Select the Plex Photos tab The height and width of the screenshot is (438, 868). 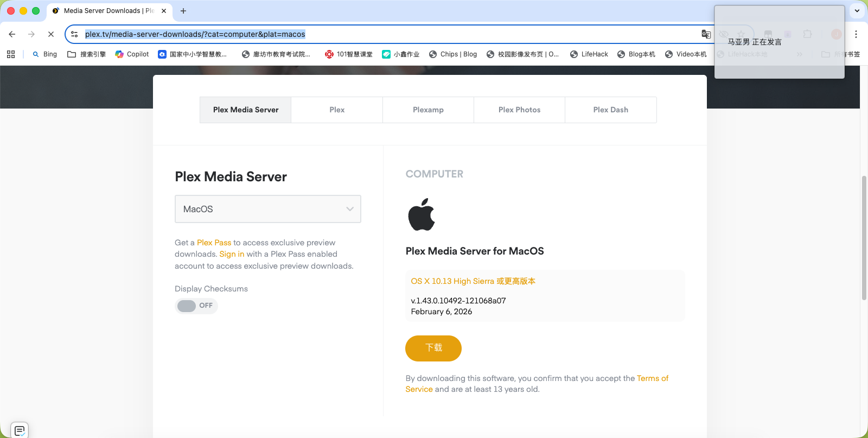[x=519, y=110]
